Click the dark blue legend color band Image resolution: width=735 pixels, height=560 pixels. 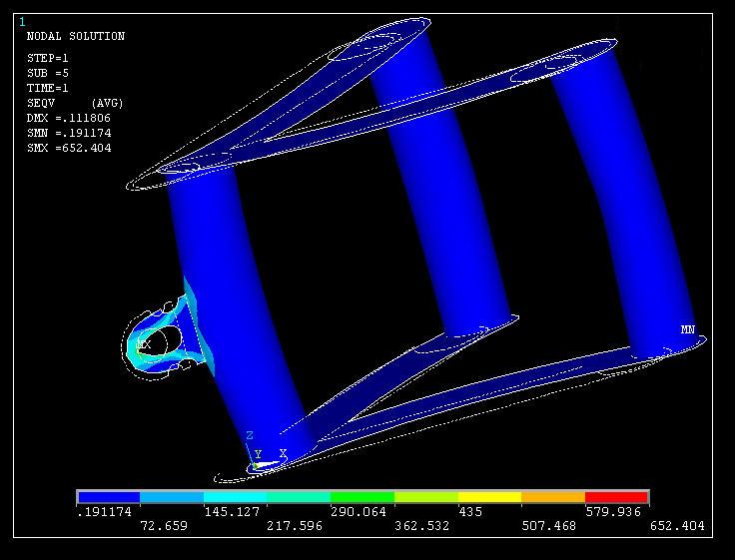(x=109, y=497)
